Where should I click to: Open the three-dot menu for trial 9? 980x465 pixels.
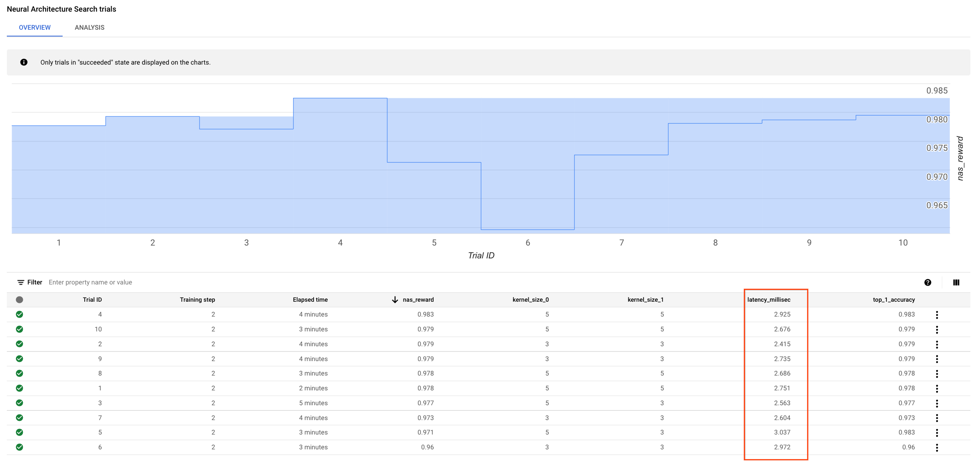[937, 359]
